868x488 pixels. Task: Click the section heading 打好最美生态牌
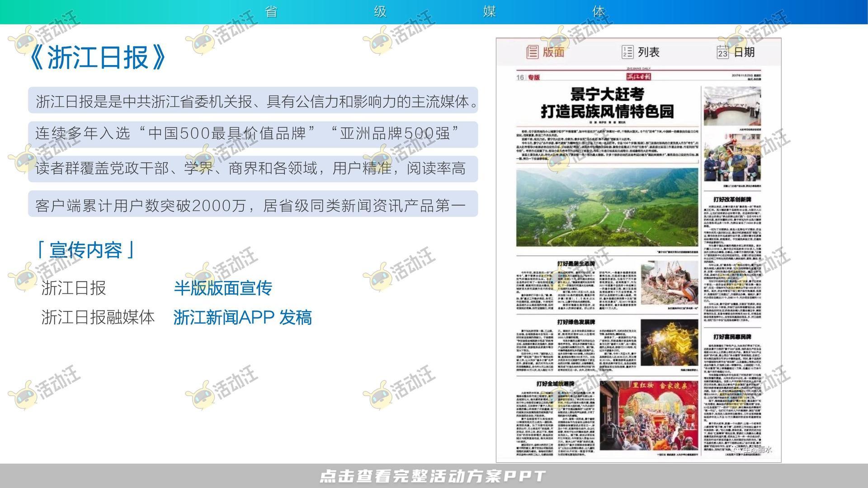pos(576,263)
